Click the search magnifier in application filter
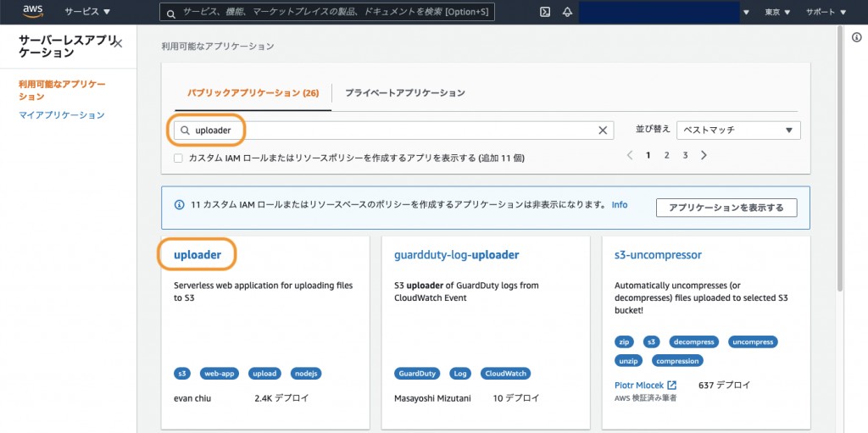This screenshot has width=868, height=433. click(186, 130)
